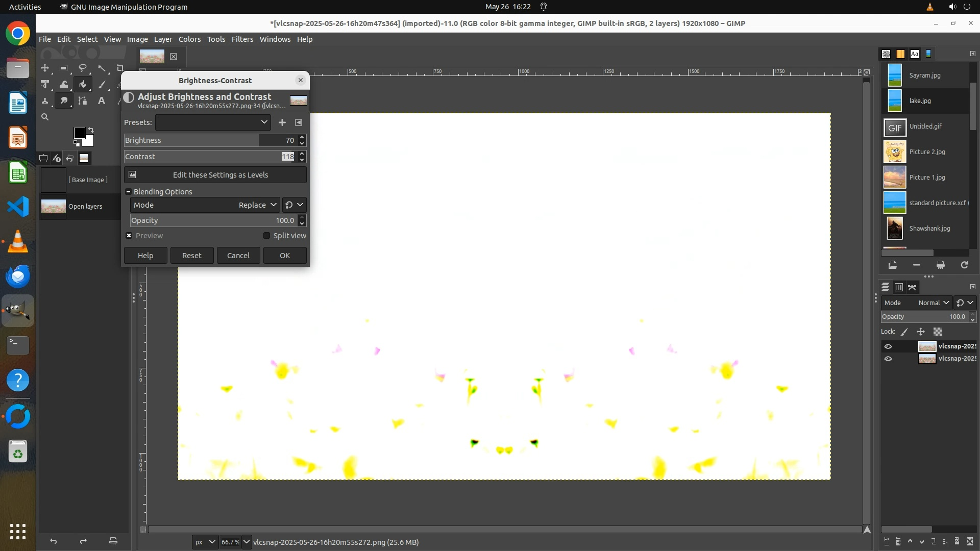Select the Free Select lasso tool
The height and width of the screenshot is (551, 980).
[x=83, y=68]
